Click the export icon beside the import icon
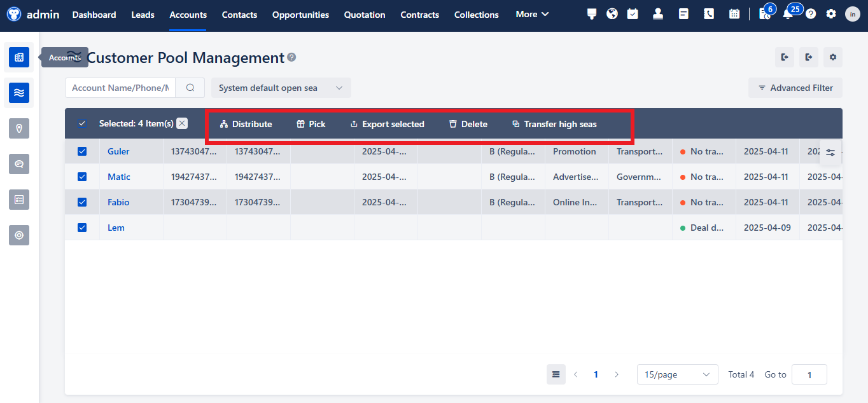 click(x=808, y=57)
